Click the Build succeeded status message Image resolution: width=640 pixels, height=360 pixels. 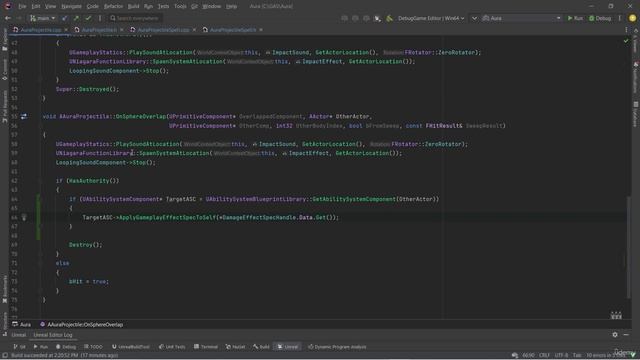[x=64, y=355]
